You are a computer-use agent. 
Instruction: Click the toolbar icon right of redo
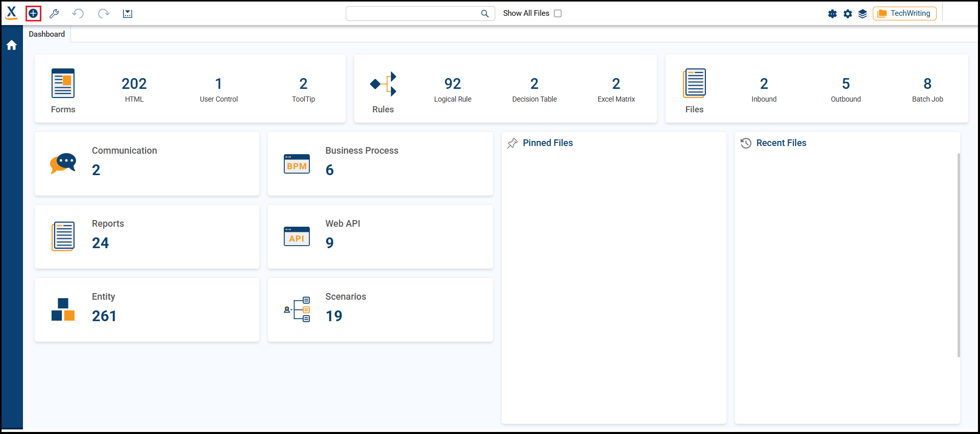coord(128,14)
